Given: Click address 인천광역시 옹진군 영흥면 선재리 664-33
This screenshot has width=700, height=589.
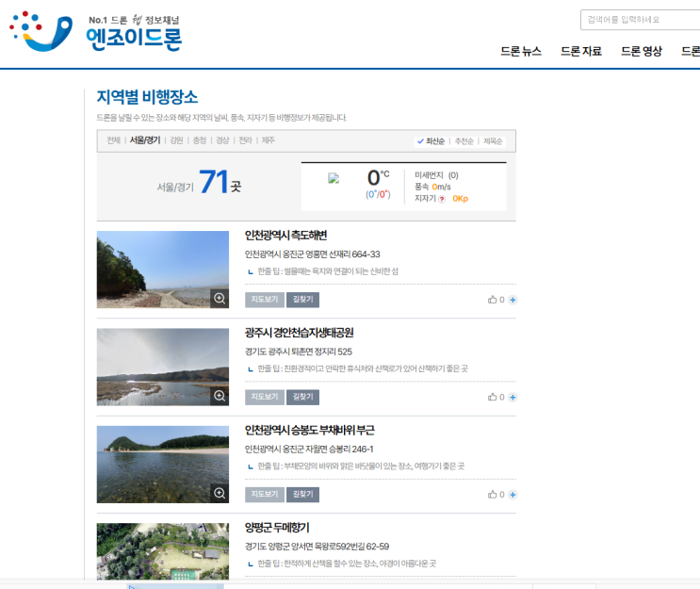Looking at the screenshot, I should [312, 254].
